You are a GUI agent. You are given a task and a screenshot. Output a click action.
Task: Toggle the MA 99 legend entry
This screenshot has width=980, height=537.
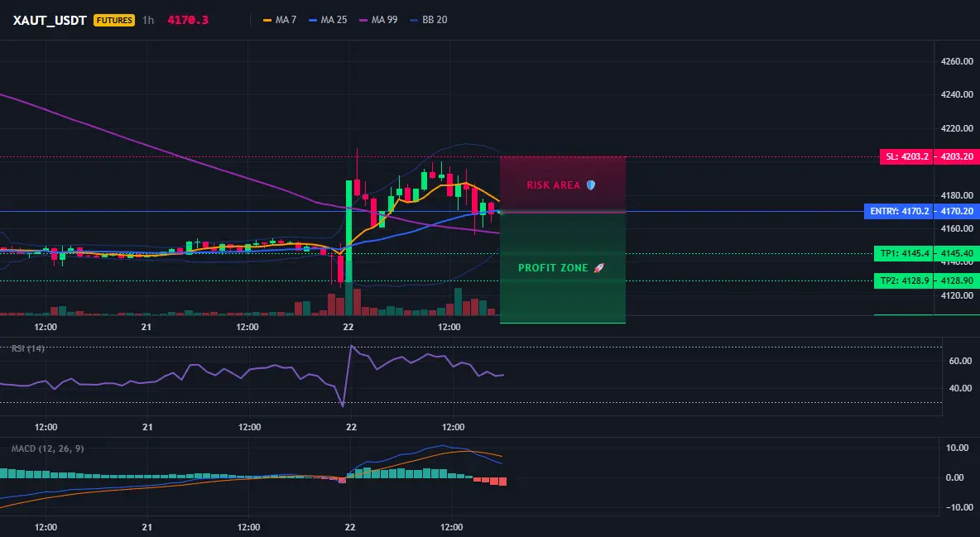point(379,20)
